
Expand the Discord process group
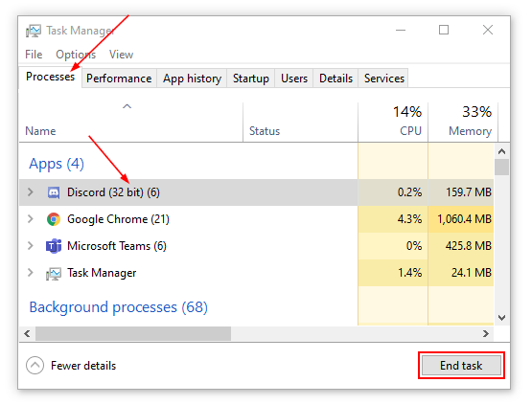click(x=31, y=192)
